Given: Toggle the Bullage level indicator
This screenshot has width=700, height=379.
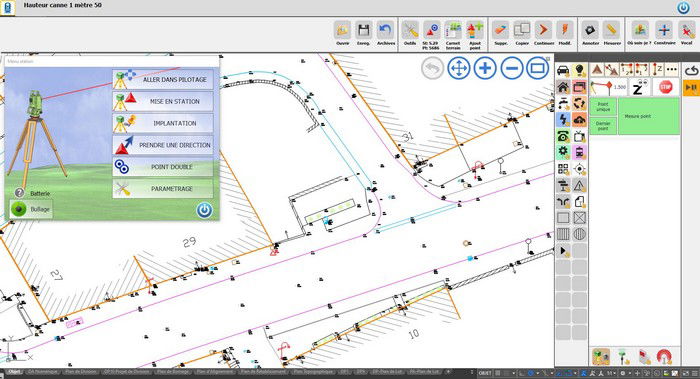Looking at the screenshot, I should pos(31,209).
